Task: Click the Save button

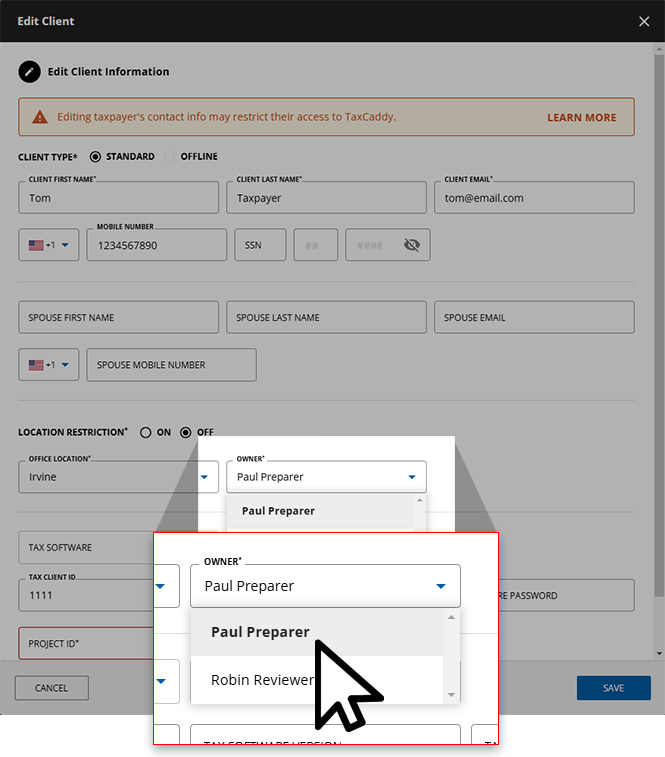Action: (x=613, y=687)
